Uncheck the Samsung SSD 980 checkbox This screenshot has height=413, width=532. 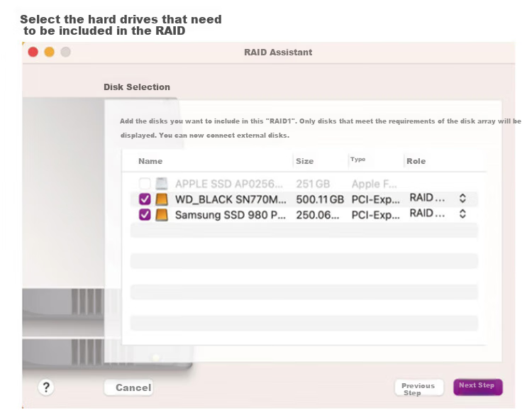pyautogui.click(x=145, y=214)
